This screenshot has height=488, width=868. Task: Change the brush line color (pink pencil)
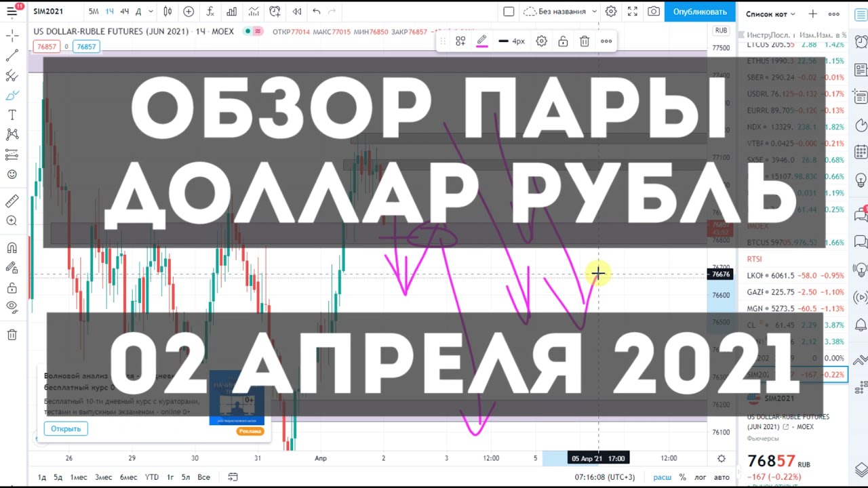coord(481,41)
